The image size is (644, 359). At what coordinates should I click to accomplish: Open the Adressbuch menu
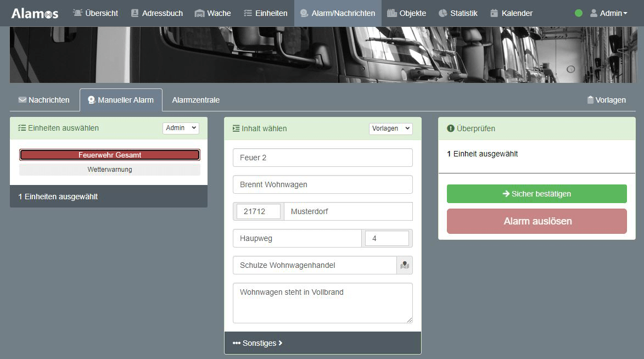click(x=157, y=13)
